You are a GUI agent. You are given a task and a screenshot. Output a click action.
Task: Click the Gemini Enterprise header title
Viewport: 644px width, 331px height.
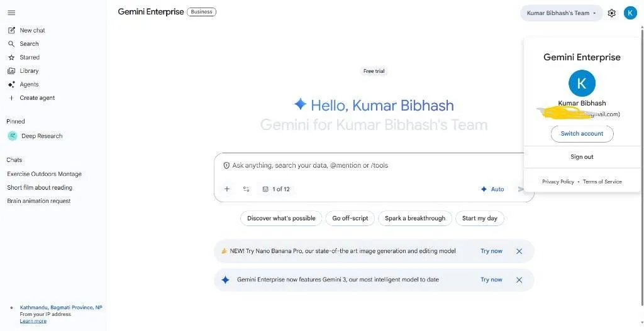151,12
